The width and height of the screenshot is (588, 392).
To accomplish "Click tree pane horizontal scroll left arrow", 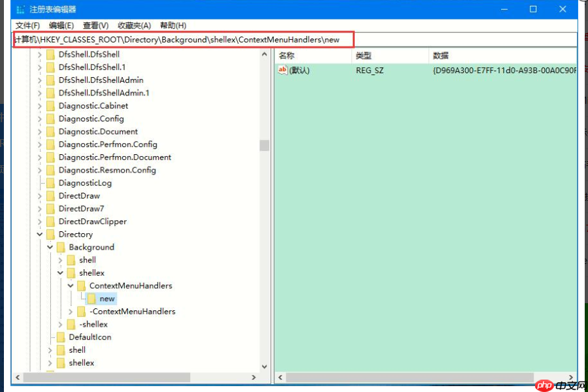I will 18,378.
